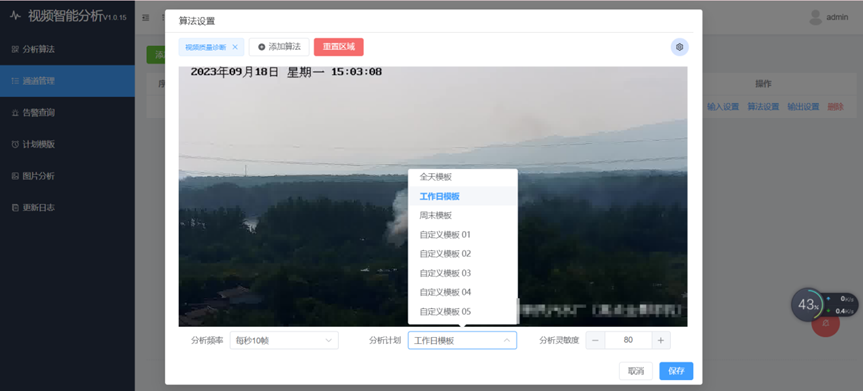Click the 43% performance monitor widget
Screen dimensions: 863x391
click(809, 305)
